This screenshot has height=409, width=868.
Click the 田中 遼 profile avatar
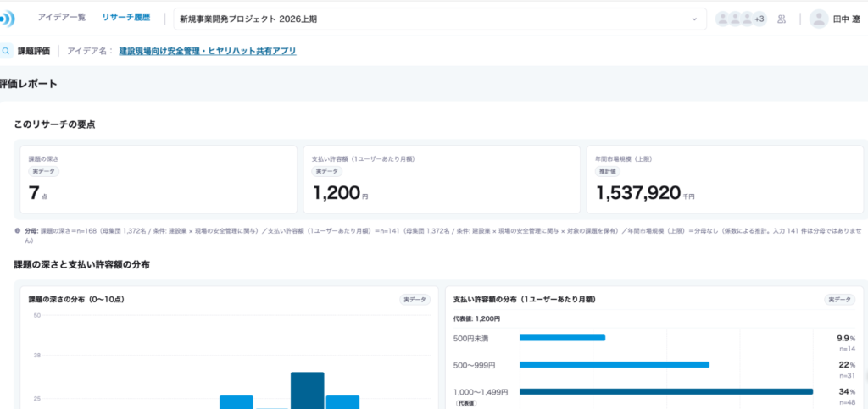[x=818, y=19]
